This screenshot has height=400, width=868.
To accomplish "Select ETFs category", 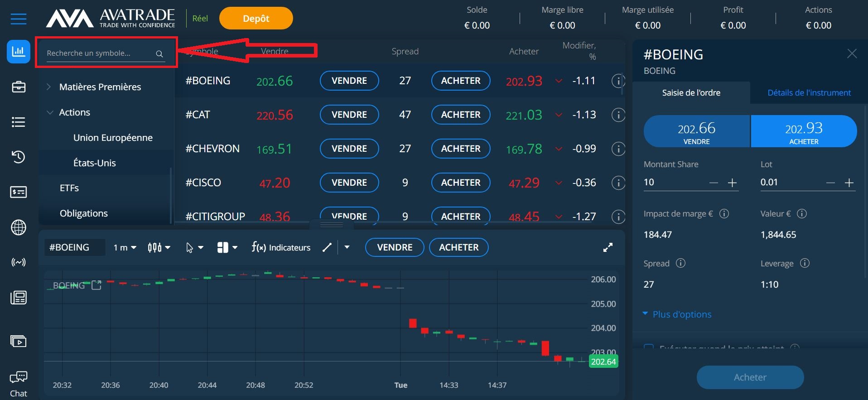I will click(69, 188).
